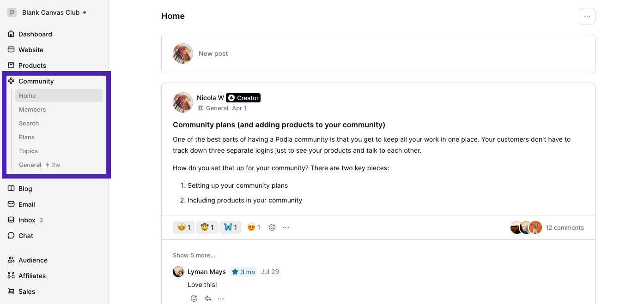The image size is (644, 304).
Task: Reply to Lyman Mays's comment
Action: point(207,298)
